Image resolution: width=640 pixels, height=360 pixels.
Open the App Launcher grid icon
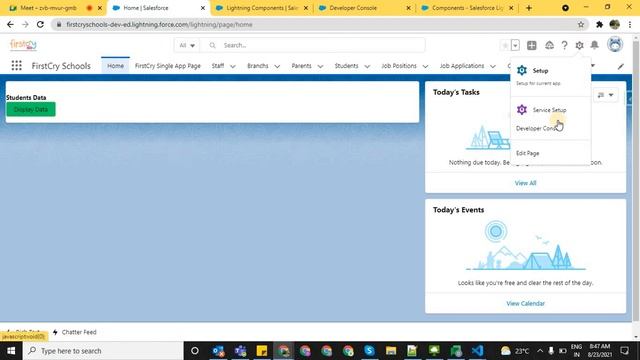coord(16,66)
